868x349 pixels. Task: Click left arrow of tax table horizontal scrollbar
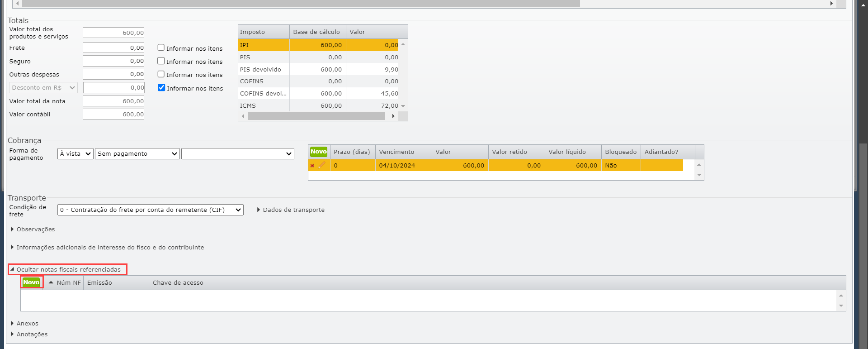[x=243, y=116]
